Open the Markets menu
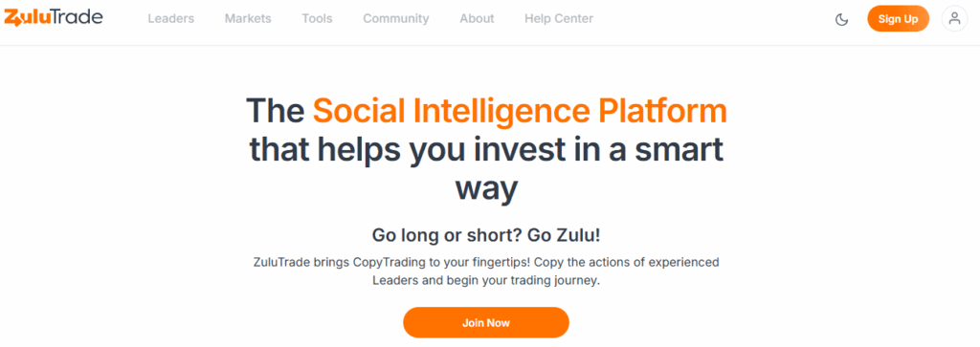 [248, 19]
